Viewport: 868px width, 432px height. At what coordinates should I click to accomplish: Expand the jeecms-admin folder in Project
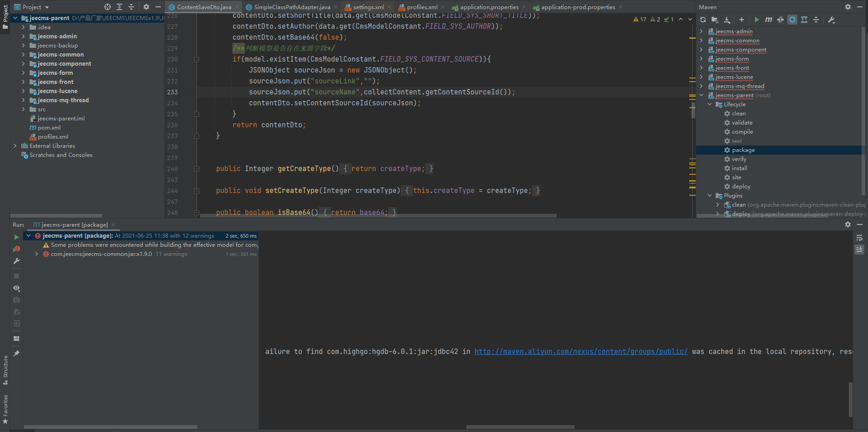(x=23, y=36)
